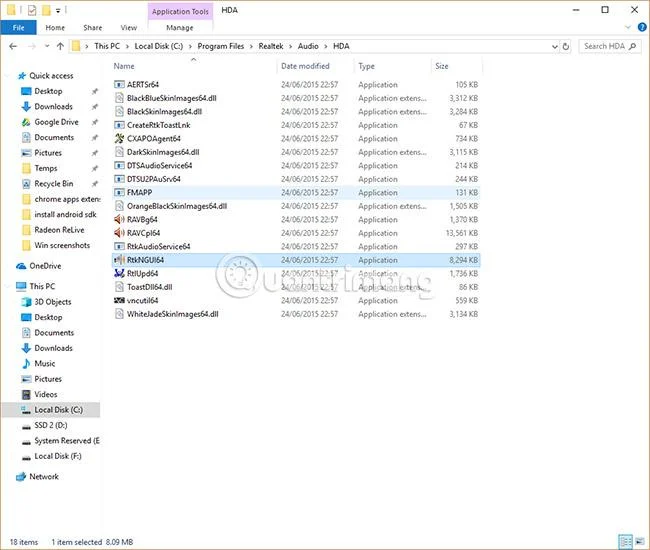This screenshot has width=650, height=550.
Task: Open the Quick Access Toolbar dropdown
Action: [x=58, y=10]
